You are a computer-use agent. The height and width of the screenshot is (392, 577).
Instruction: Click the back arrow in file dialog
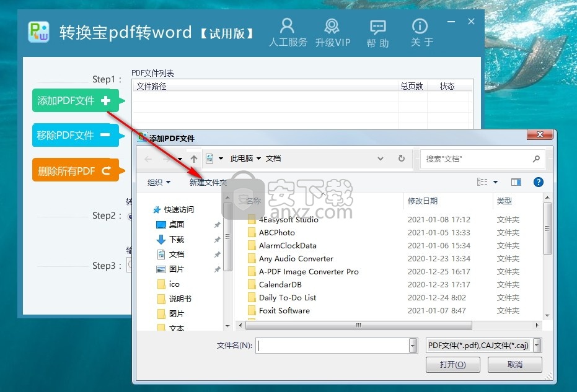148,159
